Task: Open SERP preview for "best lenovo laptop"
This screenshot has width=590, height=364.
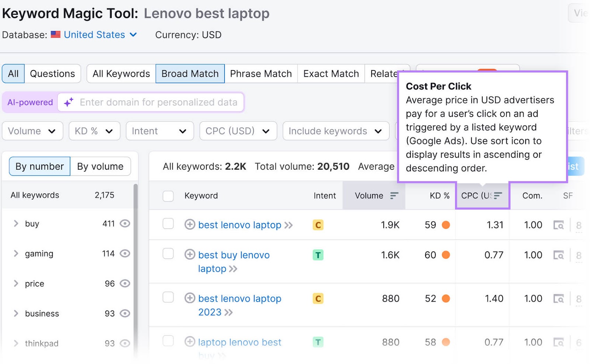Action: click(x=559, y=225)
